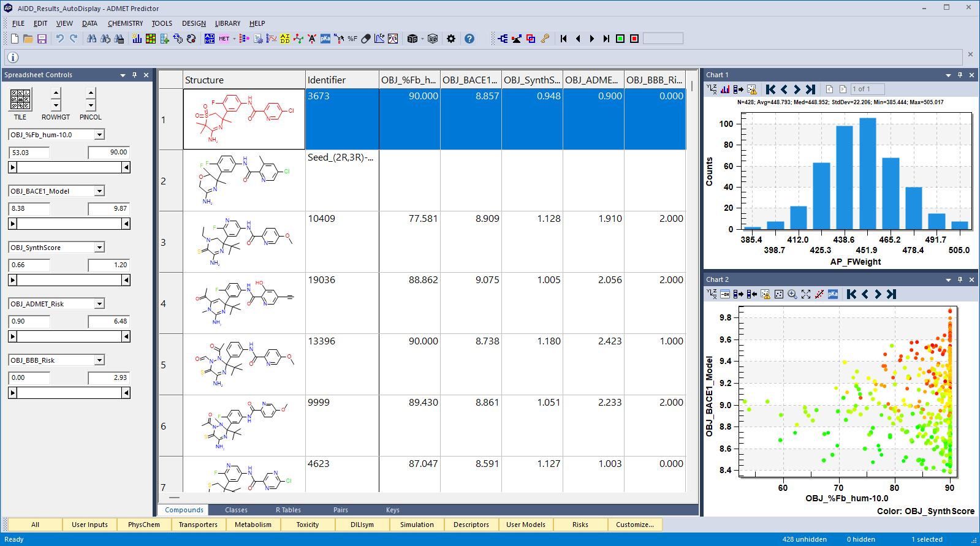Screen dimensions: 980x546
Task: Click the zoom magnifier icon in Chart 2
Action: point(792,294)
